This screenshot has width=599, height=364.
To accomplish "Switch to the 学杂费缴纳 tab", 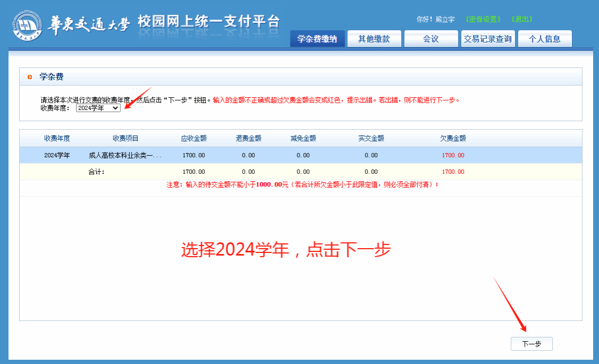I will [317, 39].
